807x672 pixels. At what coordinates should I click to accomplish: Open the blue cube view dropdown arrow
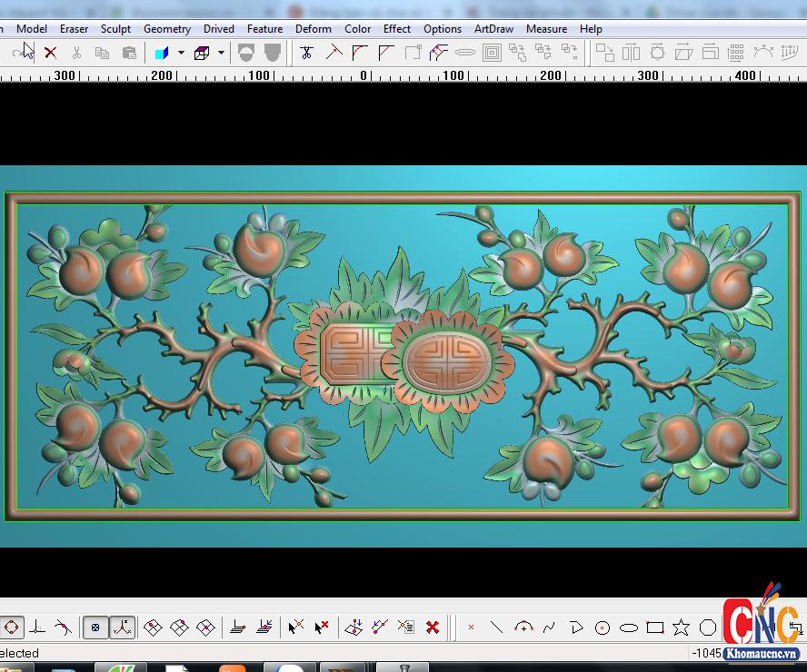tap(181, 53)
